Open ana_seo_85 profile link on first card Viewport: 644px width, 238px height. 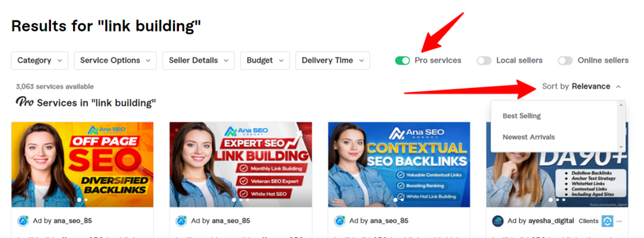coord(73,221)
